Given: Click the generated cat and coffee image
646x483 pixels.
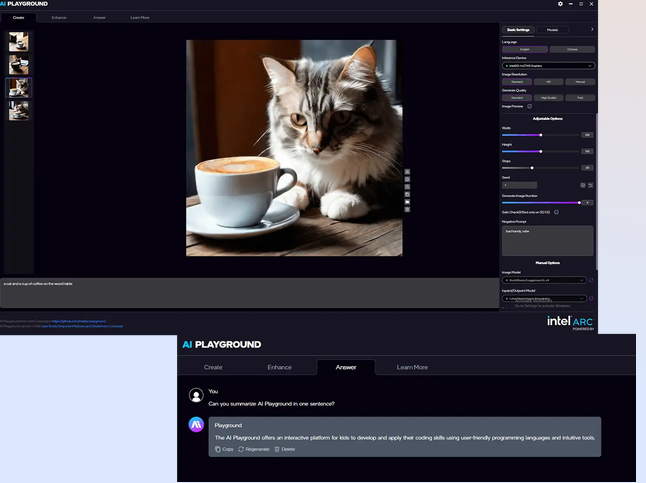Looking at the screenshot, I should pyautogui.click(x=294, y=148).
